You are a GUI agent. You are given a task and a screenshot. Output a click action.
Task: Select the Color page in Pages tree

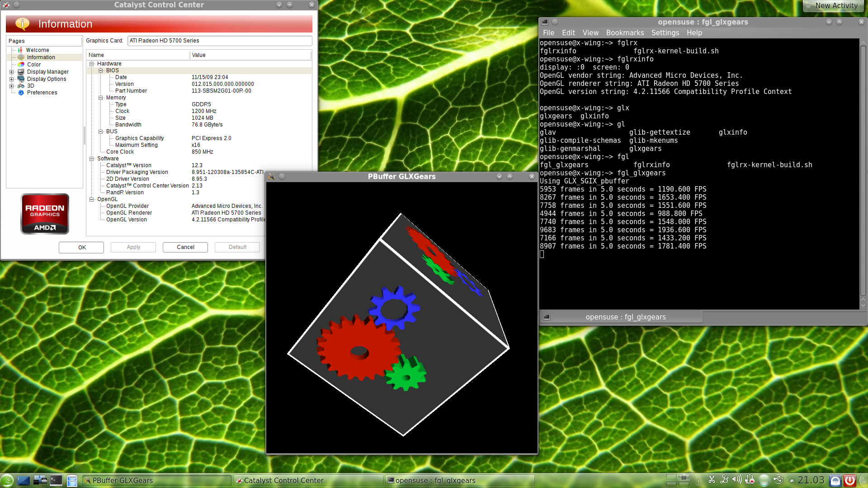point(34,65)
